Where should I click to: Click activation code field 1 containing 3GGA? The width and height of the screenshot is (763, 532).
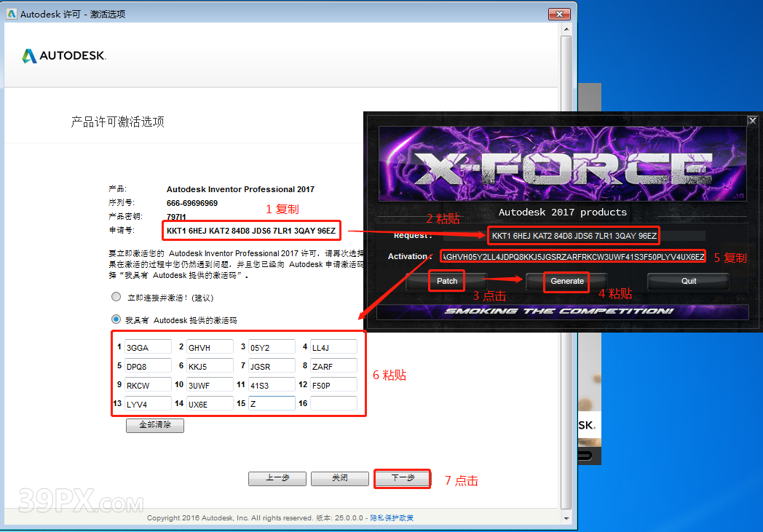[148, 347]
